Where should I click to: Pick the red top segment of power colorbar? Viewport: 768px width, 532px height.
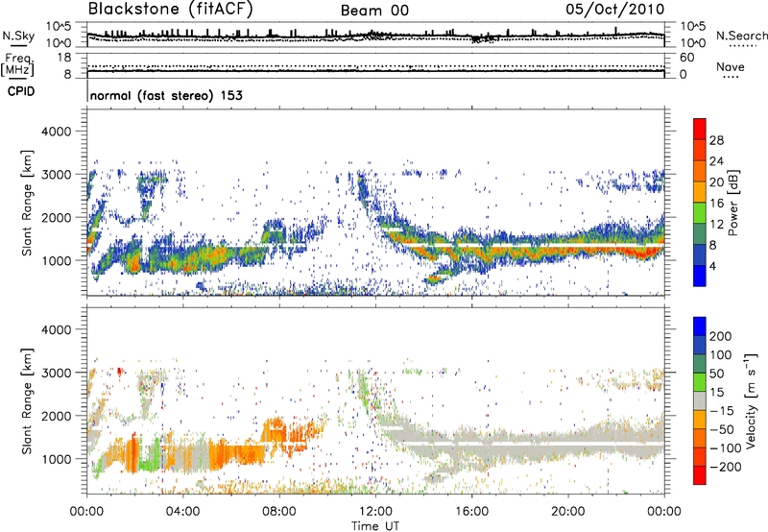click(700, 129)
